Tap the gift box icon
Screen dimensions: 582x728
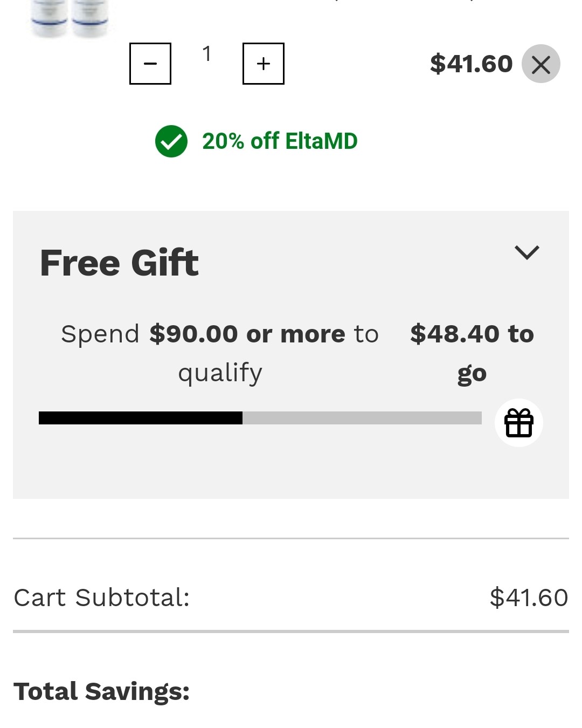point(518,423)
